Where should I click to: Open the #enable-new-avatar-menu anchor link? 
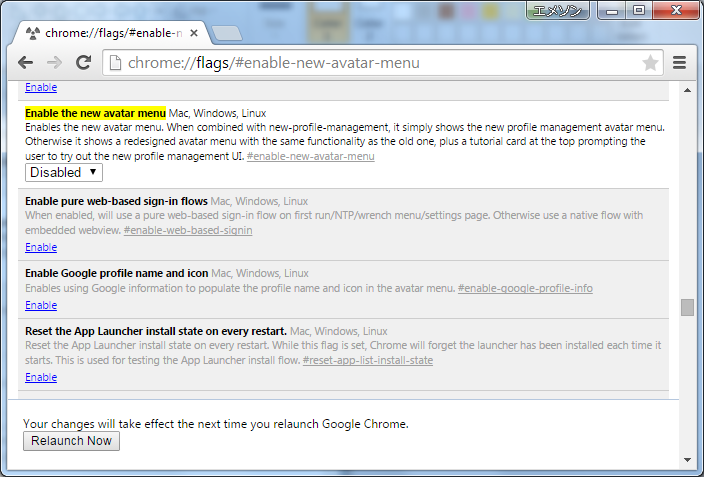(x=310, y=156)
